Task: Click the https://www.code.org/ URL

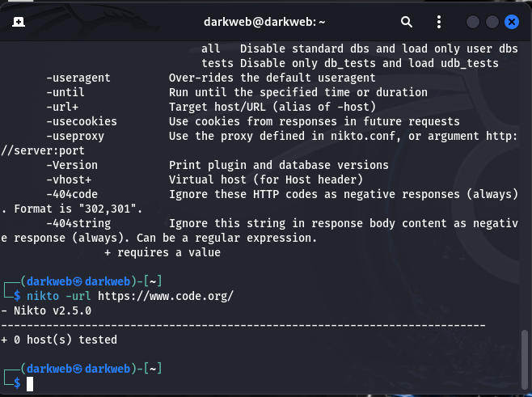Action: 166,296
